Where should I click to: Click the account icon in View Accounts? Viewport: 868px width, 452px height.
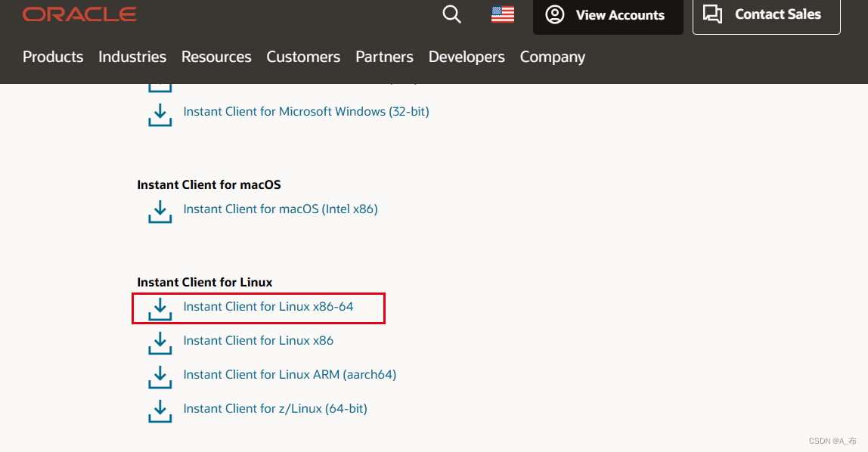(x=555, y=14)
